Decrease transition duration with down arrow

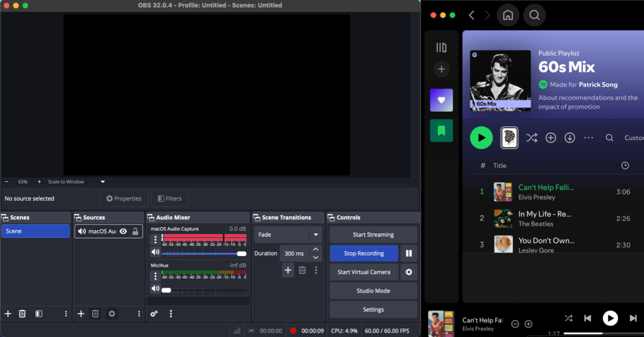[x=316, y=258]
